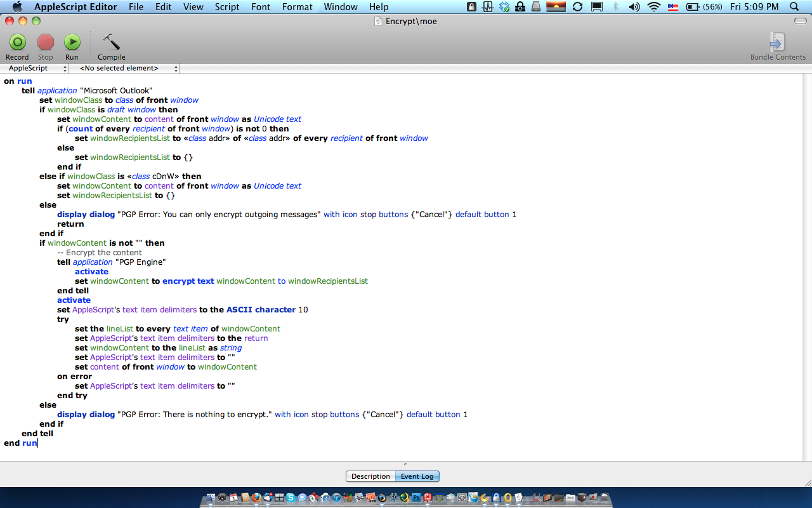Click the 'There is nothing to encrypt' line
The width and height of the screenshot is (812, 508).
point(262,415)
